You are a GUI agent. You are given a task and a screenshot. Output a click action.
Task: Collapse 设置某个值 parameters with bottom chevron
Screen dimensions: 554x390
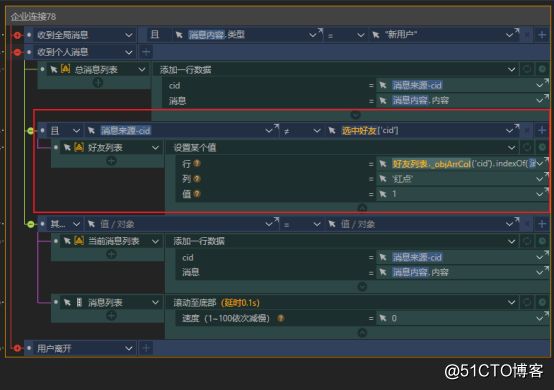362,208
